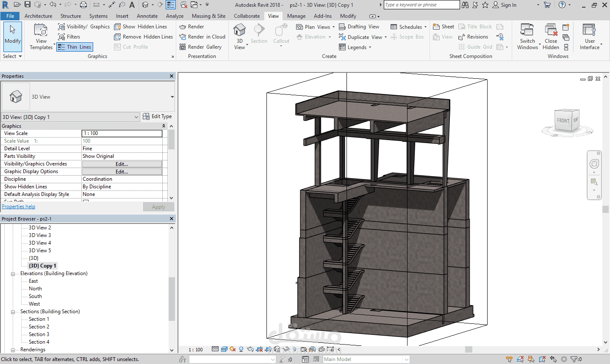Toggle Select Elements by Face icon
This screenshot has height=364, width=610.
tap(542, 359)
